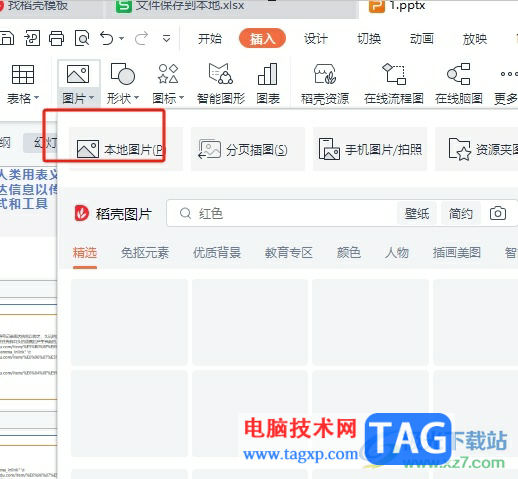Insert a 智能图形 smart graphic
The width and height of the screenshot is (518, 479).
[x=221, y=83]
